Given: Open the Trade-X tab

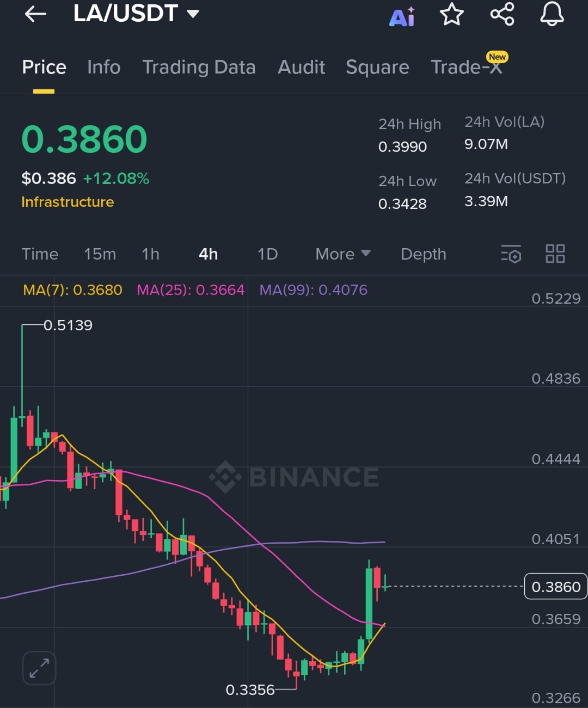Looking at the screenshot, I should pyautogui.click(x=466, y=67).
